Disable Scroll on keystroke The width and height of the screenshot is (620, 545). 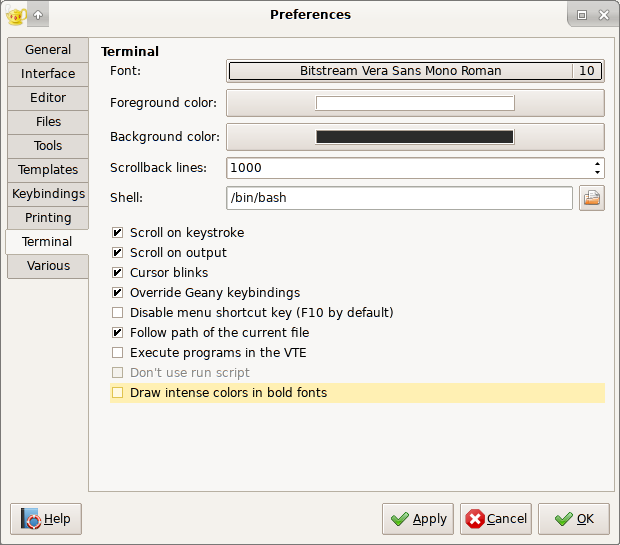(118, 233)
